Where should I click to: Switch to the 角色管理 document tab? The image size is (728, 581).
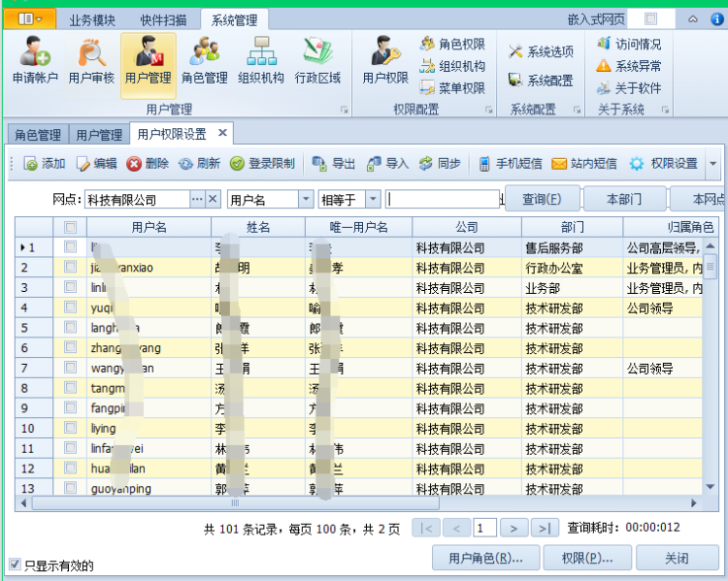click(38, 135)
